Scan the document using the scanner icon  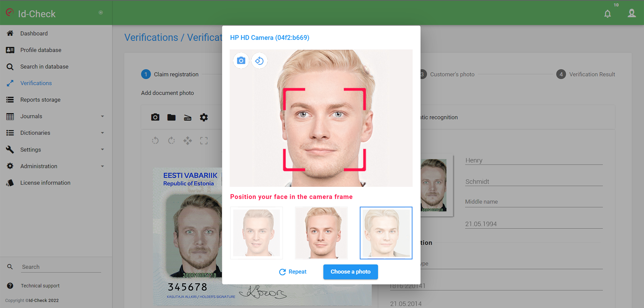[x=188, y=117]
